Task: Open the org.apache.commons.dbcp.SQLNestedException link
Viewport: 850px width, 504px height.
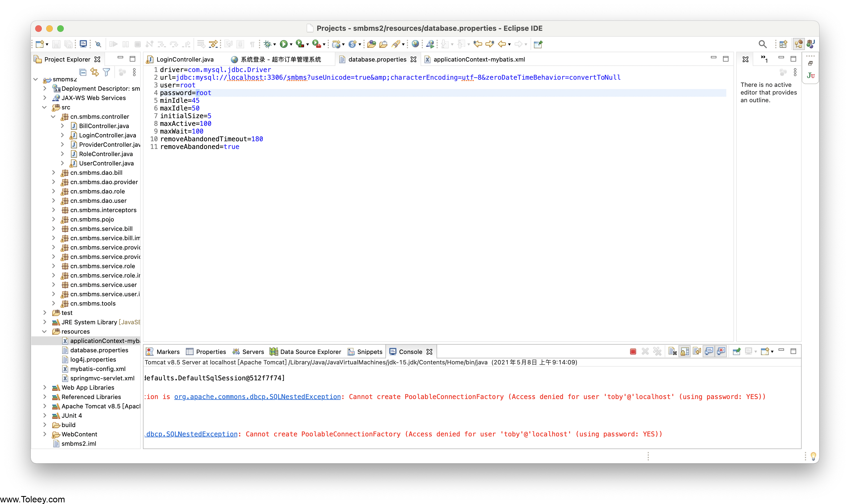Action: pos(257,397)
